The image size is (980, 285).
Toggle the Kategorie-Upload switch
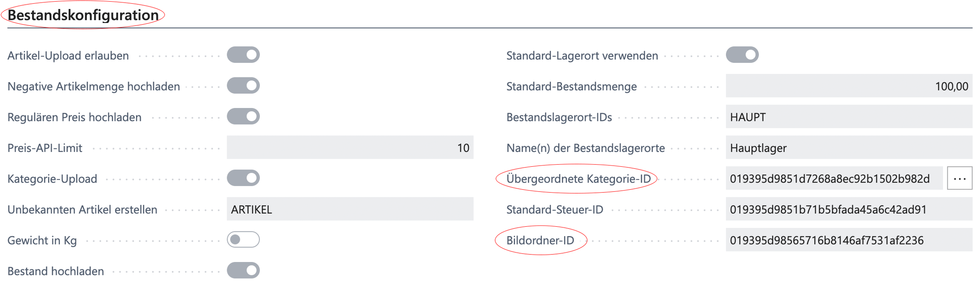coord(243,178)
